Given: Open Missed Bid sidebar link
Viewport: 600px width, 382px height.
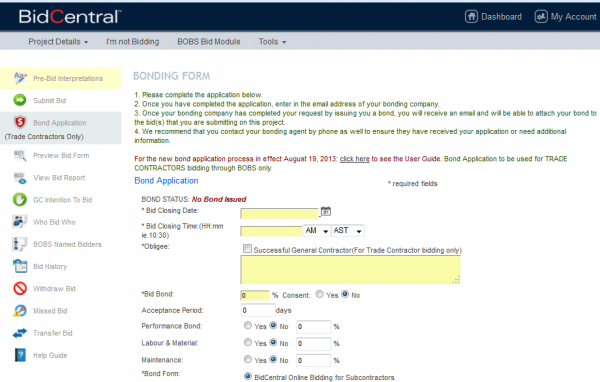Looking at the screenshot, I should pyautogui.click(x=50, y=311).
